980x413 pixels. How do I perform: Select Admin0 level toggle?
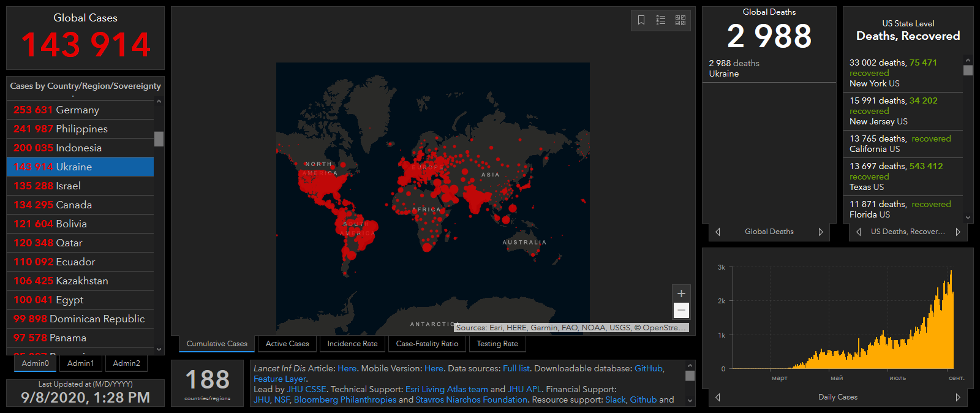(36, 363)
